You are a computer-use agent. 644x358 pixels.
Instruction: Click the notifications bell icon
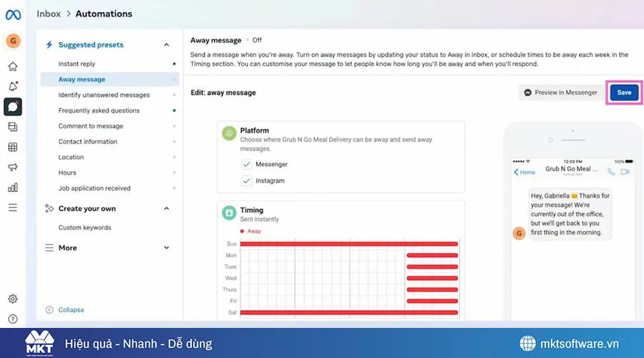(12, 87)
